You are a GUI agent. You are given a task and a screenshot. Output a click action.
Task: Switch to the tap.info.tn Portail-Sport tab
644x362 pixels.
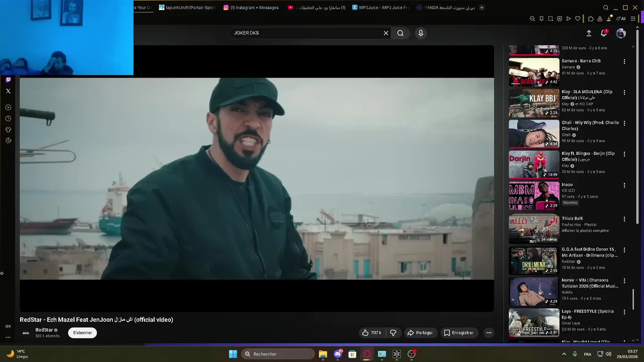187,8
